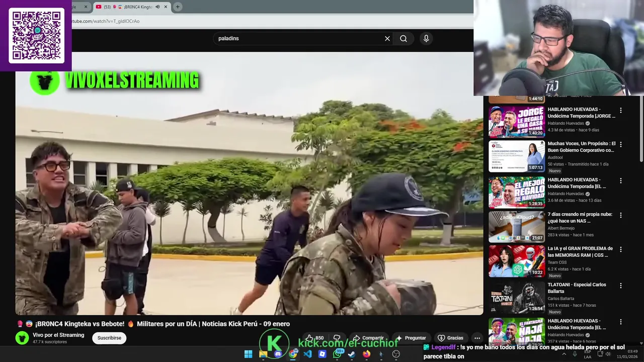Open the network status tray icon
The image size is (644, 362).
pyautogui.click(x=600, y=354)
